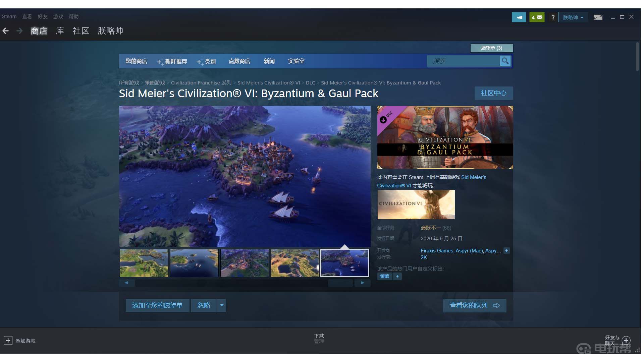Toggle Big Picture mode icon
Image resolution: width=644 pixels, height=362 pixels.
598,17
